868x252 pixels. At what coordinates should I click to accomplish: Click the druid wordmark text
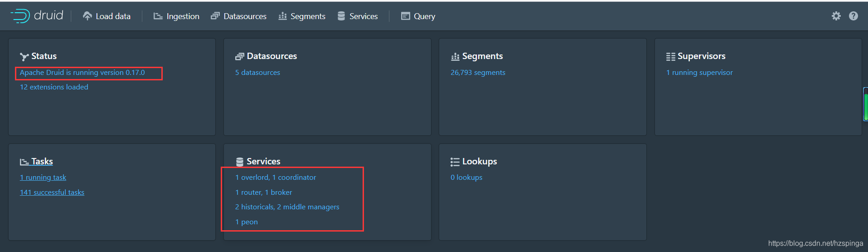click(48, 15)
